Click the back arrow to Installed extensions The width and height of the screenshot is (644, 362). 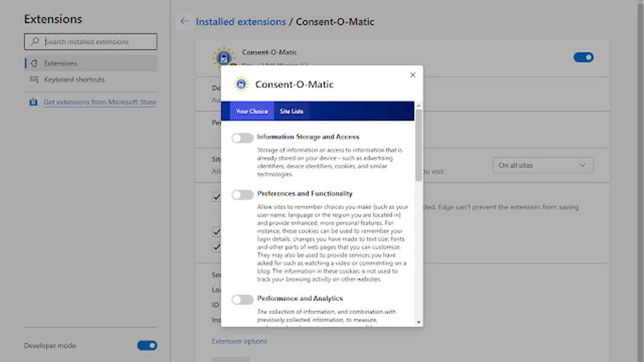click(185, 21)
